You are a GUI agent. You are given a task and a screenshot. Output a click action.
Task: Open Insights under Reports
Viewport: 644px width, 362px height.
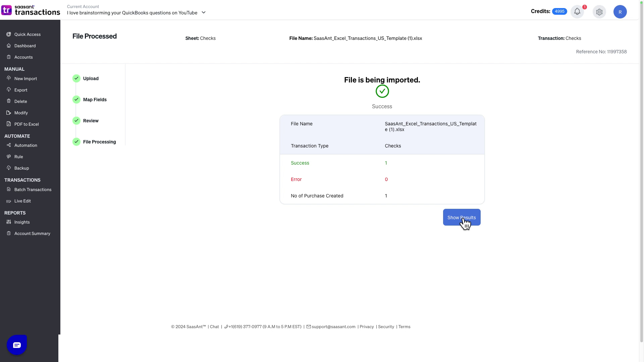pos(22,222)
